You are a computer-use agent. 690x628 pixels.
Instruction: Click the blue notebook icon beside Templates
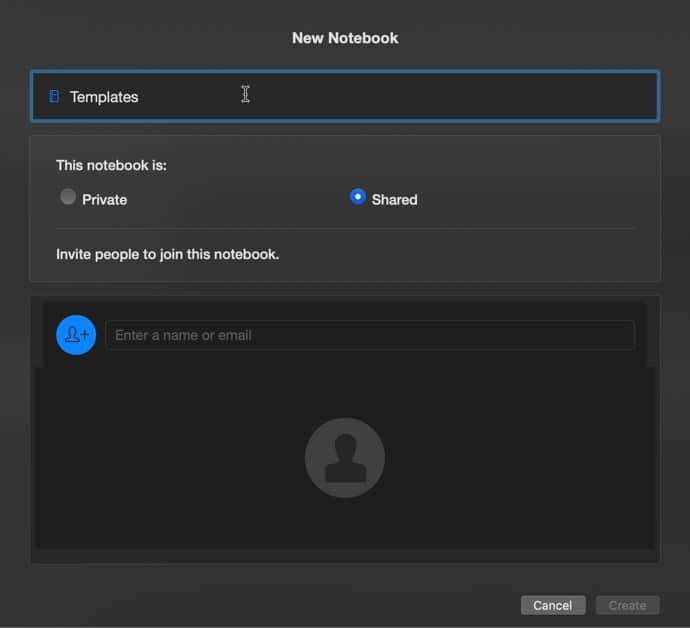(54, 96)
